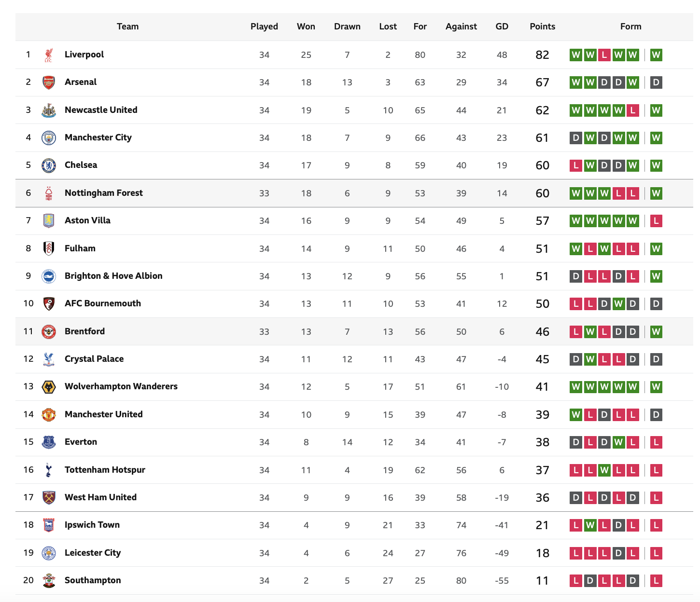Open the Aston Villa team link
Image resolution: width=700 pixels, height=602 pixels.
(x=87, y=220)
